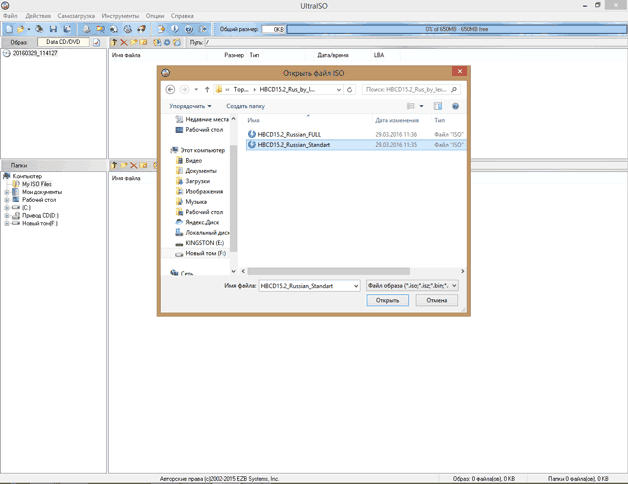This screenshot has height=484, width=628.
Task: Click the 0% of 650MB capacity bar
Action: (x=457, y=29)
